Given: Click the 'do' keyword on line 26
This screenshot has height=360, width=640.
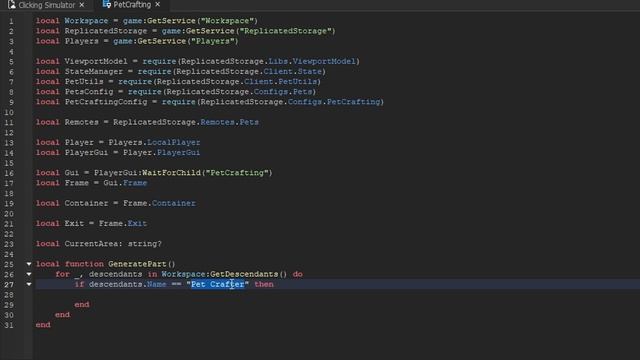Looking at the screenshot, I should 298,274.
